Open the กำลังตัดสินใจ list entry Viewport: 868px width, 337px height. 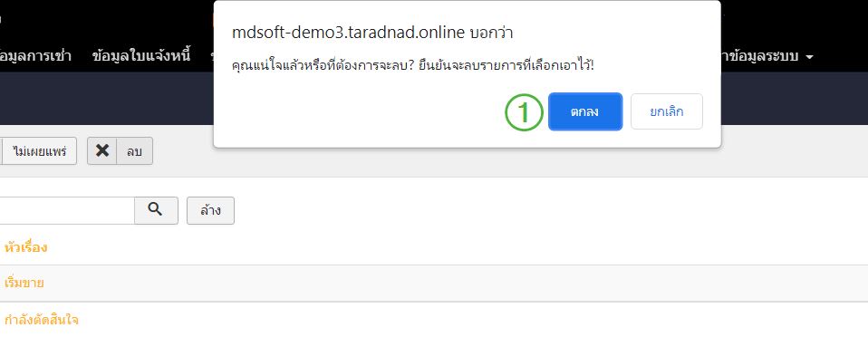pos(42,319)
